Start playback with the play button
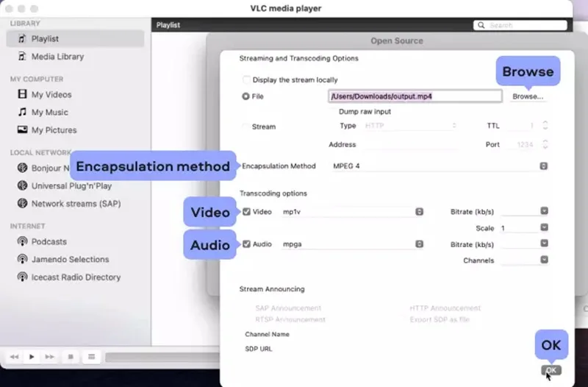Viewport: 588px width, 387px height. pos(32,357)
